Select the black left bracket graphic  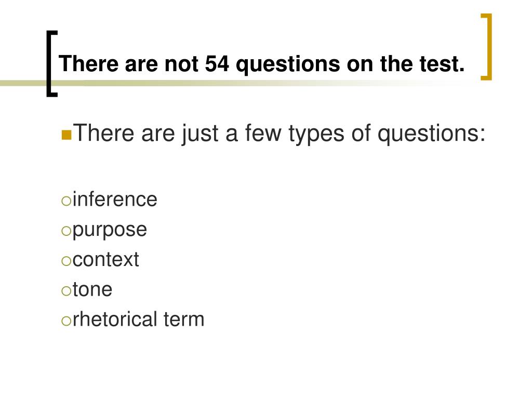pos(52,64)
